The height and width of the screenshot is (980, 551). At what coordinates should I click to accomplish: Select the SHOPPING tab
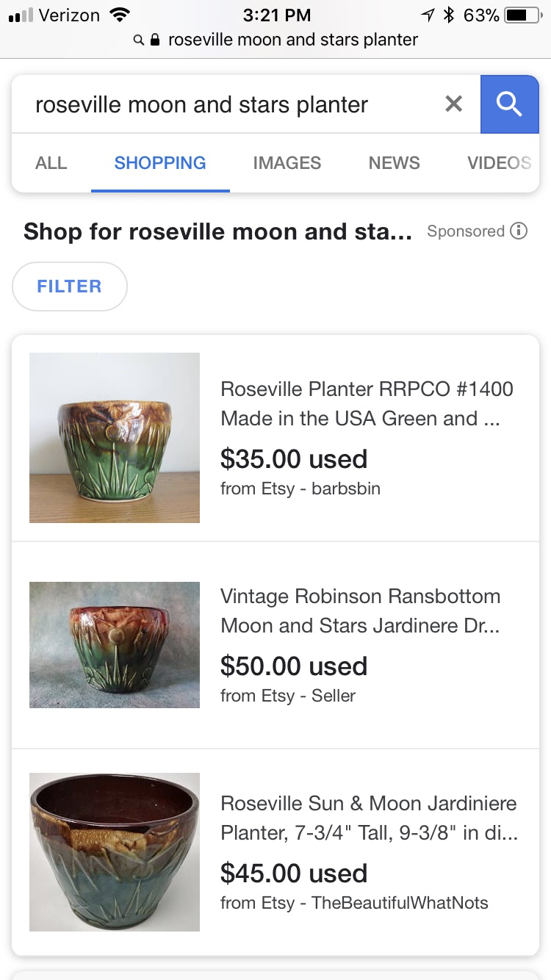[x=160, y=163]
